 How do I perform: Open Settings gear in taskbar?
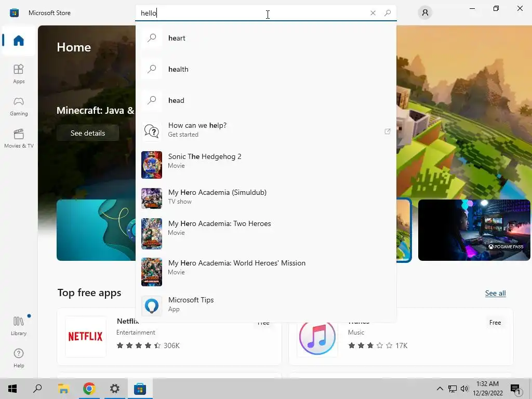114,389
